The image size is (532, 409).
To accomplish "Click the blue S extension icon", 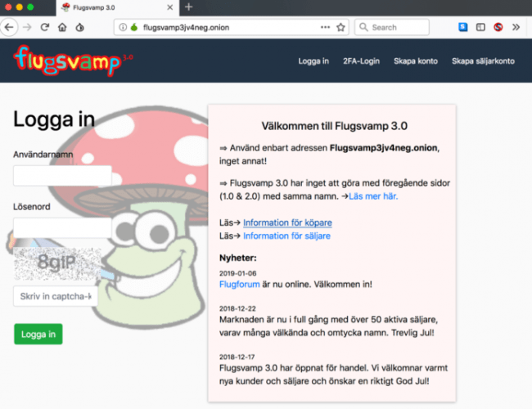I will pos(462,27).
